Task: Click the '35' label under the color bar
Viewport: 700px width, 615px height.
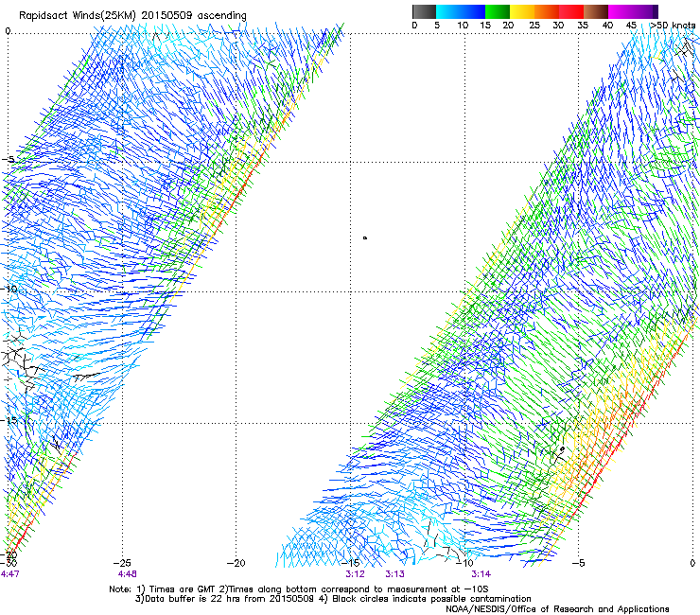Action: click(583, 25)
